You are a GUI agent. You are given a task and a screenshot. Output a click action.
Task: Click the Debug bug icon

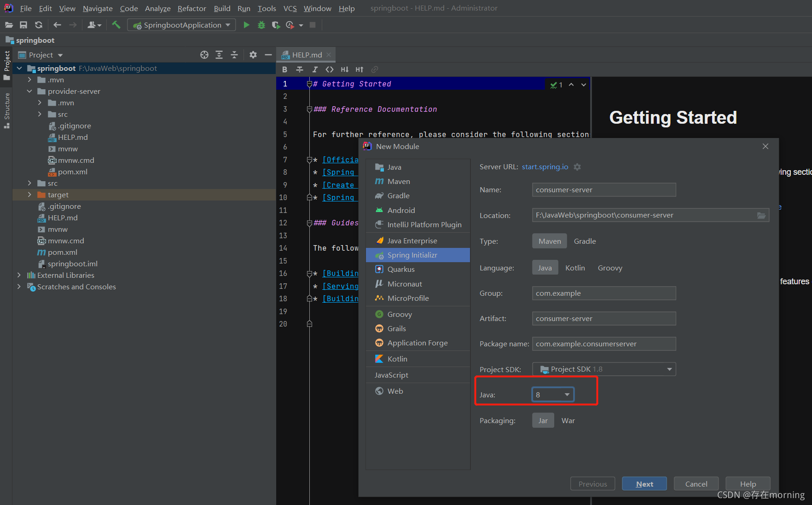tap(261, 25)
